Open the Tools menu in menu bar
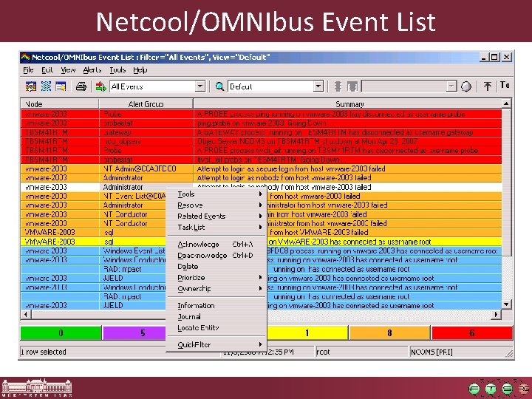Image resolution: width=532 pixels, height=399 pixels. point(117,70)
